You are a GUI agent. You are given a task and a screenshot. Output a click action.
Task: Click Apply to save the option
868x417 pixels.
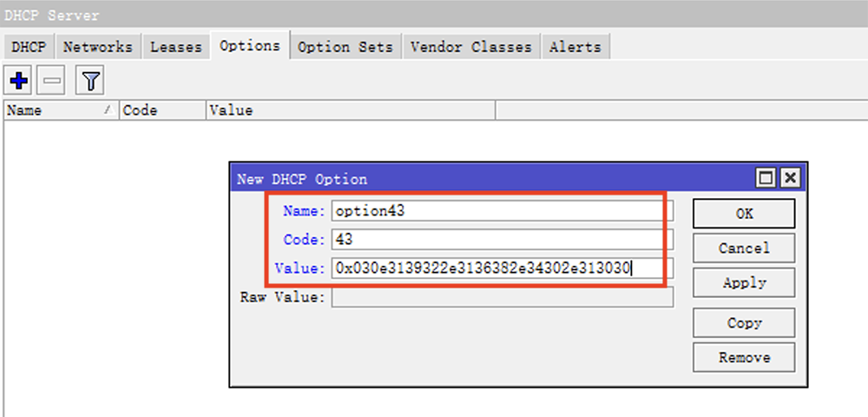point(743,283)
